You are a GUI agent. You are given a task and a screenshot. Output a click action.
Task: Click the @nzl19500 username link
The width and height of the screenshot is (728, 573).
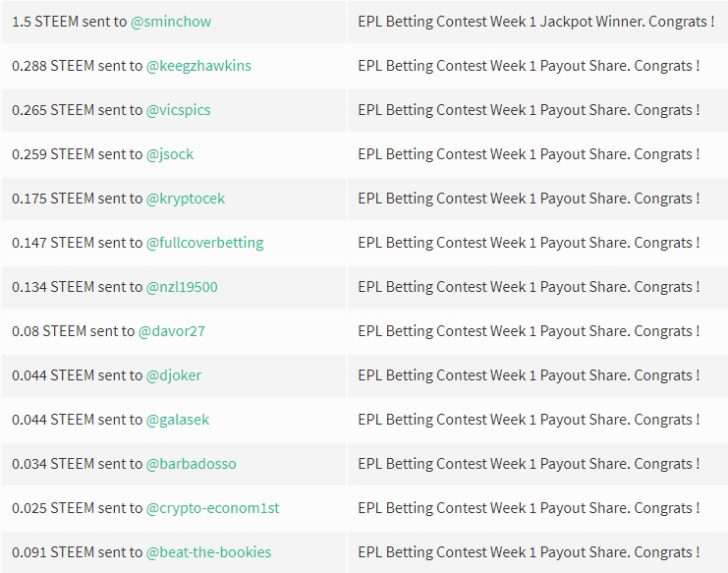pos(182,286)
